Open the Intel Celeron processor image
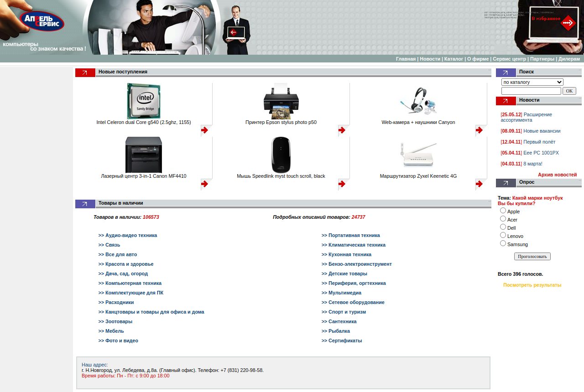 (x=144, y=101)
